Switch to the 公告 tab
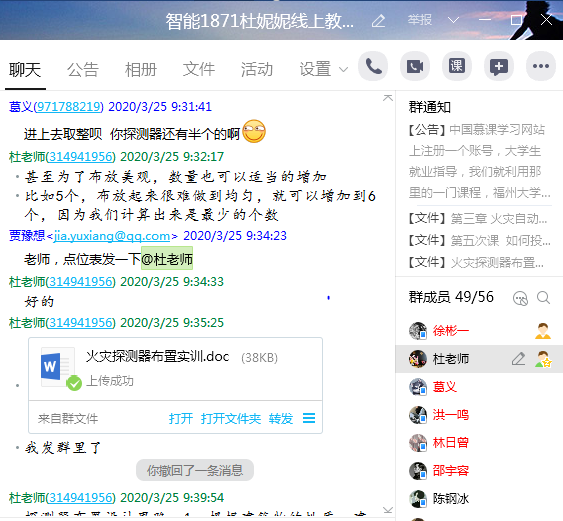The height and width of the screenshot is (521, 563). pyautogui.click(x=83, y=69)
